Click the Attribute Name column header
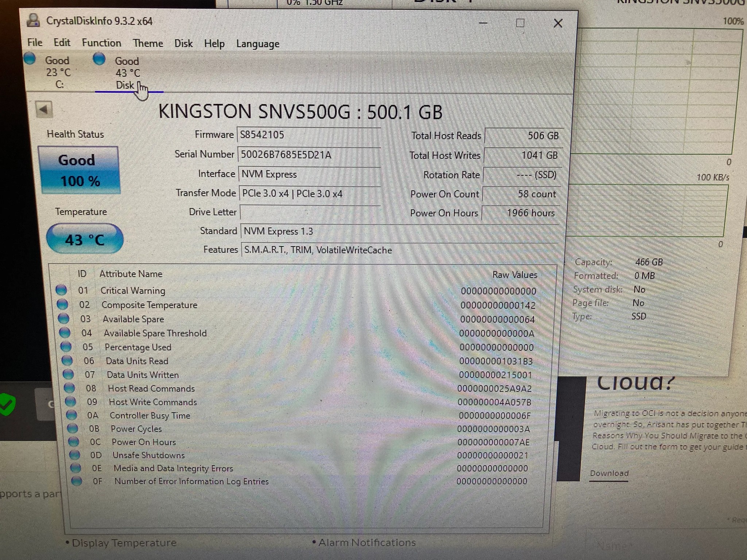The height and width of the screenshot is (560, 747). click(131, 274)
